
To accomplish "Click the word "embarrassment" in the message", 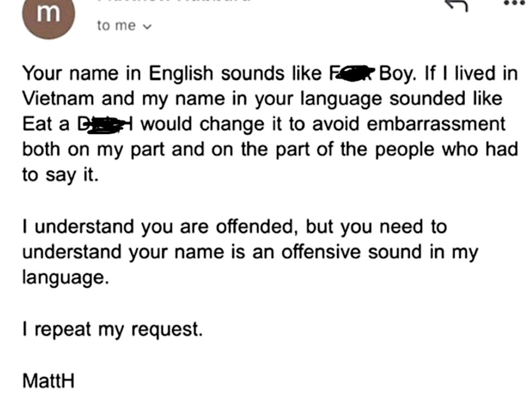I will click(436, 124).
